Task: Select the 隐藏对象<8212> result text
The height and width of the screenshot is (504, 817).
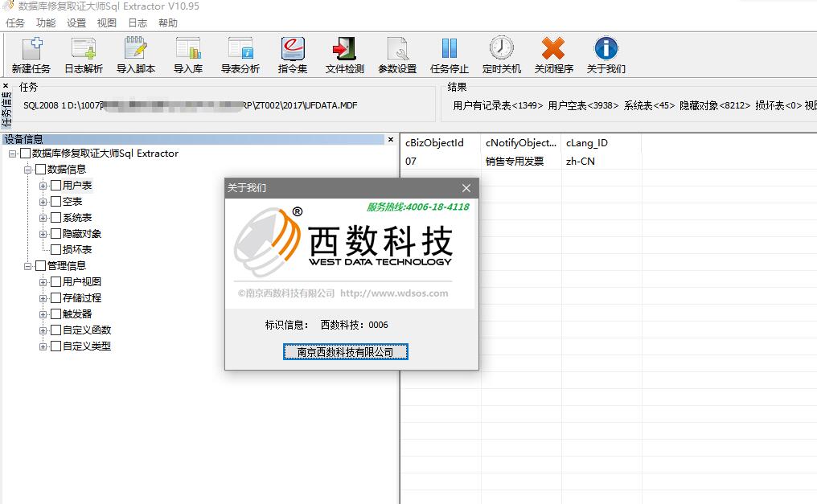Action: [715, 105]
